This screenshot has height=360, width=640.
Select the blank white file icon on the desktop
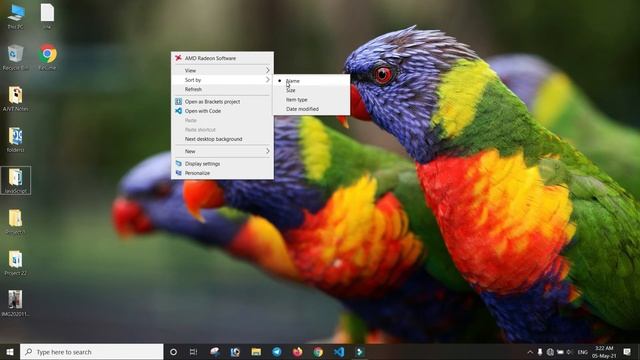point(47,16)
